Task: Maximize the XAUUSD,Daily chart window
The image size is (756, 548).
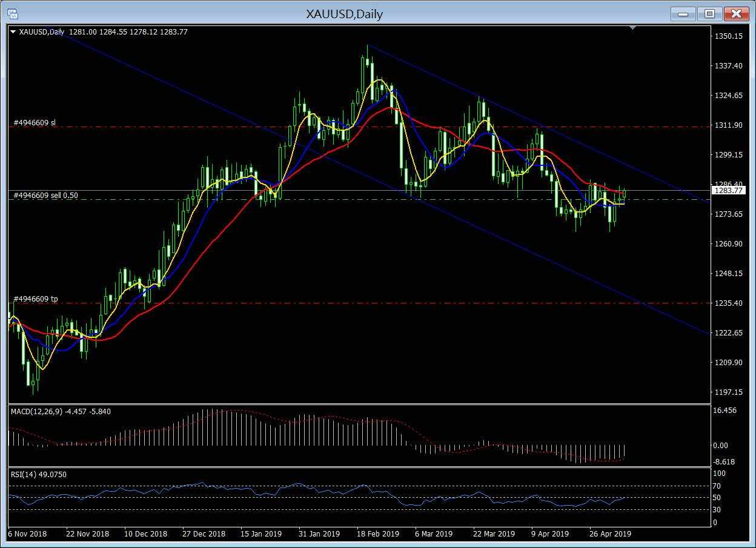Action: [x=709, y=13]
